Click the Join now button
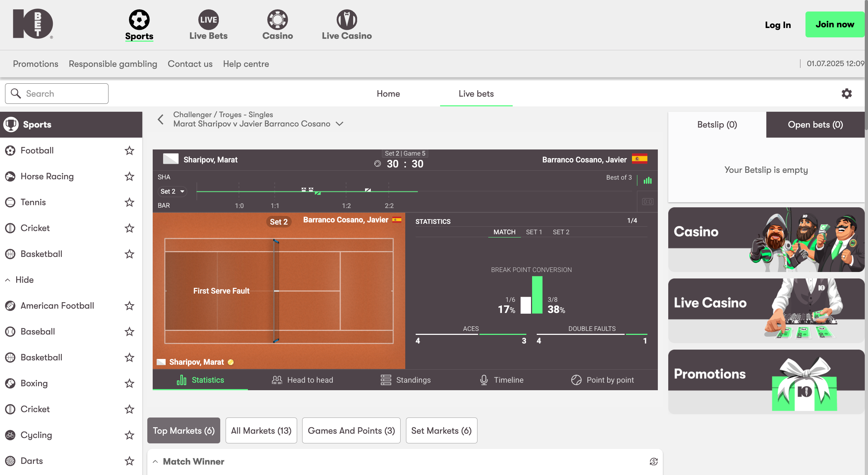868x475 pixels. pyautogui.click(x=835, y=24)
